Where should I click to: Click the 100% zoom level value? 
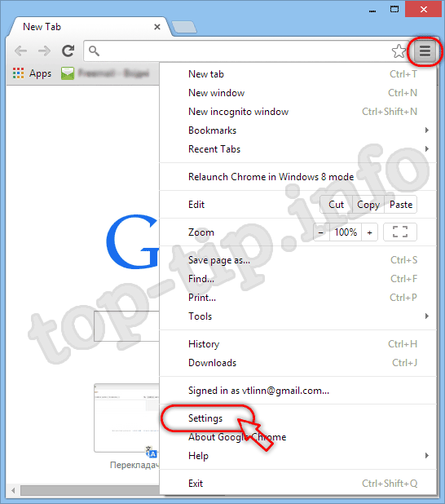point(346,232)
